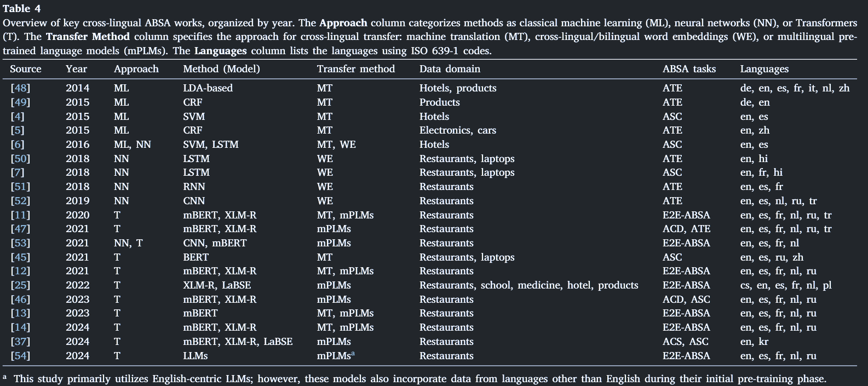Follow reference [7] link

tap(18, 172)
